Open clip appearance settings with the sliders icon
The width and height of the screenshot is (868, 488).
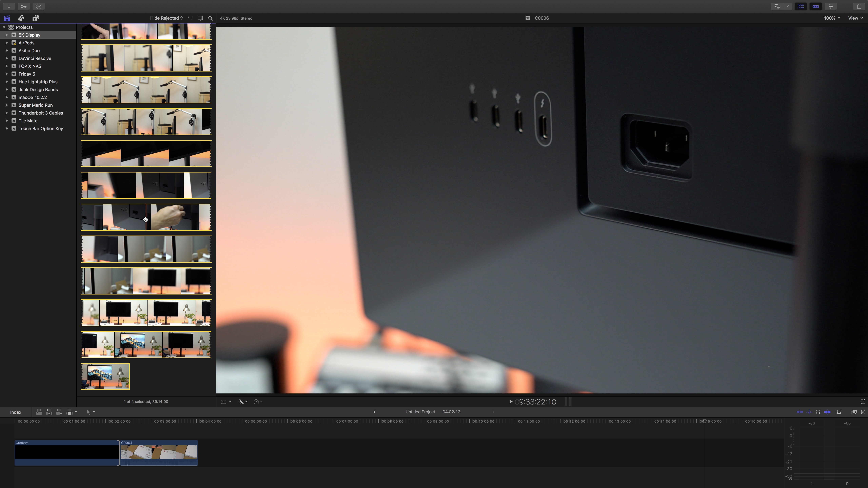(x=831, y=6)
